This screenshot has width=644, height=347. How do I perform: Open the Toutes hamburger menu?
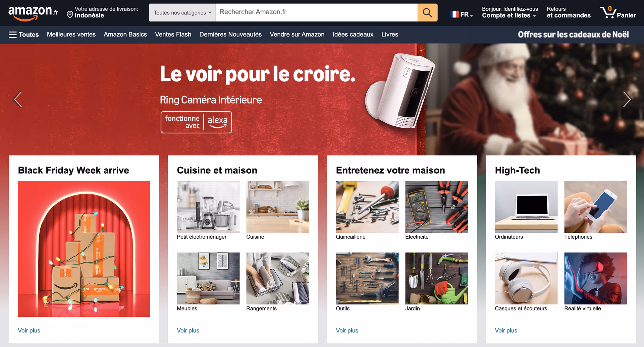[24, 35]
